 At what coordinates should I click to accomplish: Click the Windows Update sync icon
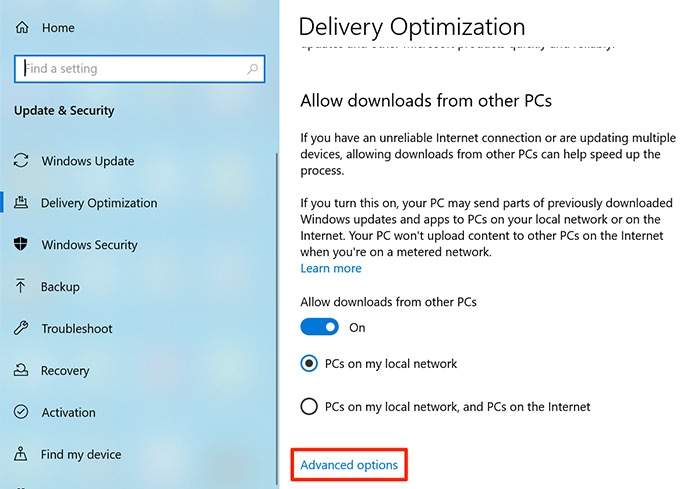(22, 161)
